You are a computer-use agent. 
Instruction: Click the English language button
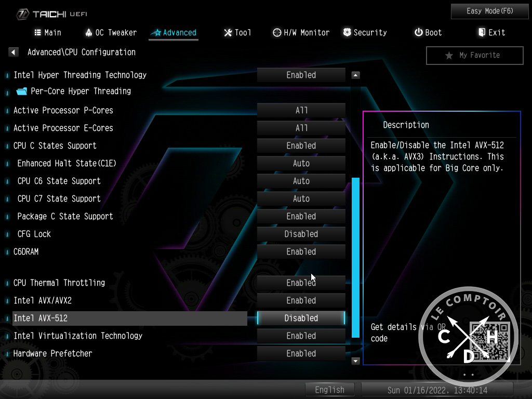329,390
